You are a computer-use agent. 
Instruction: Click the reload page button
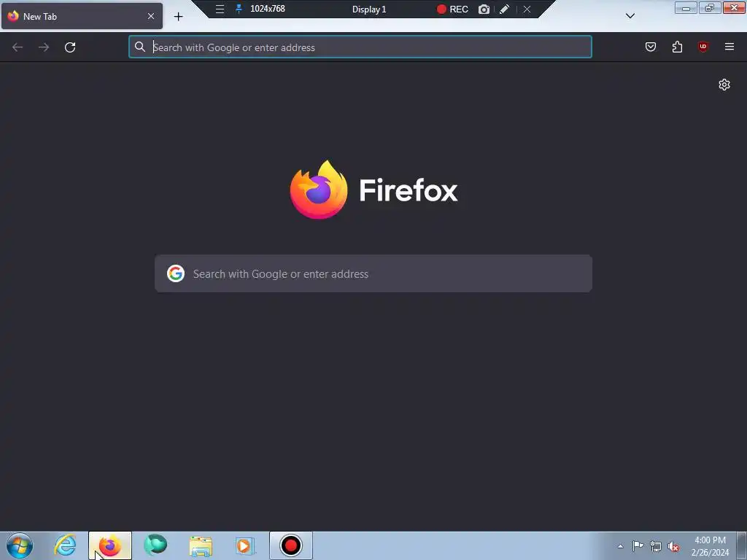click(x=70, y=47)
